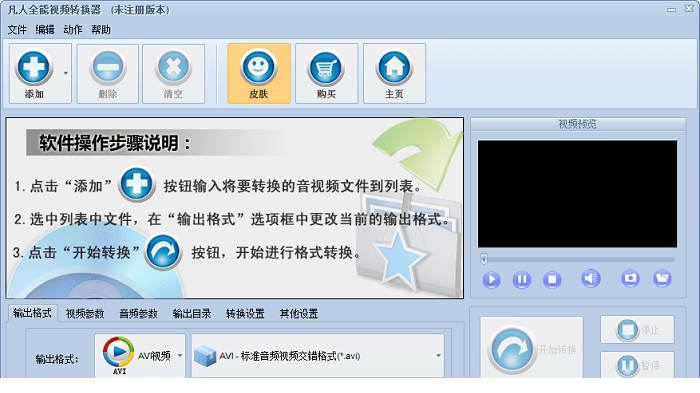Open the 文件 menu
This screenshot has width=700, height=393.
point(17,30)
